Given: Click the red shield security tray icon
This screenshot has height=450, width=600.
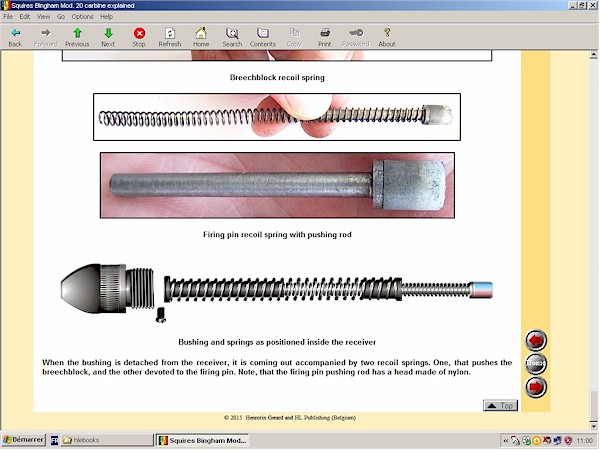Looking at the screenshot, I should [568, 441].
